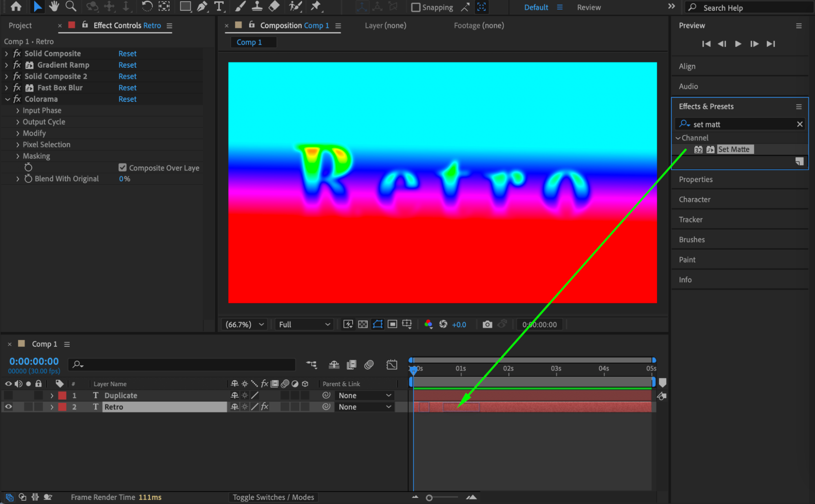The image size is (815, 504).
Task: Open the Tracker panel
Action: [691, 219]
